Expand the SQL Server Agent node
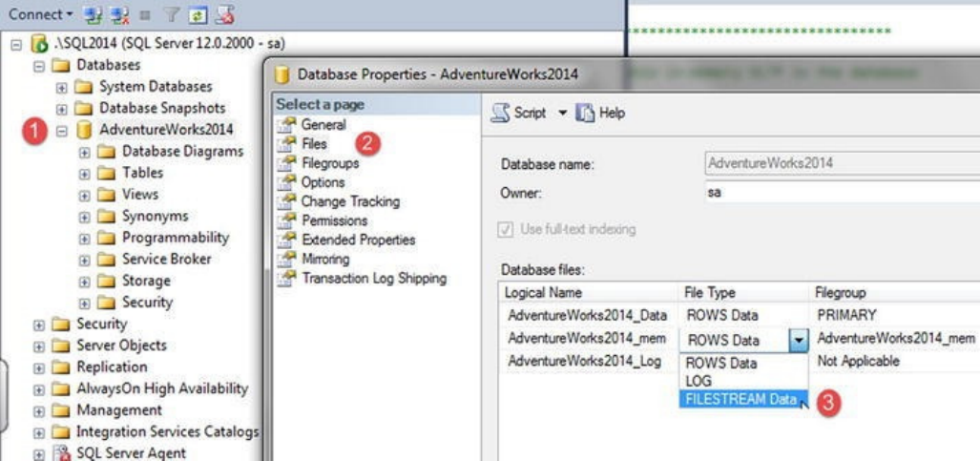The width and height of the screenshot is (980, 461). tap(39, 454)
